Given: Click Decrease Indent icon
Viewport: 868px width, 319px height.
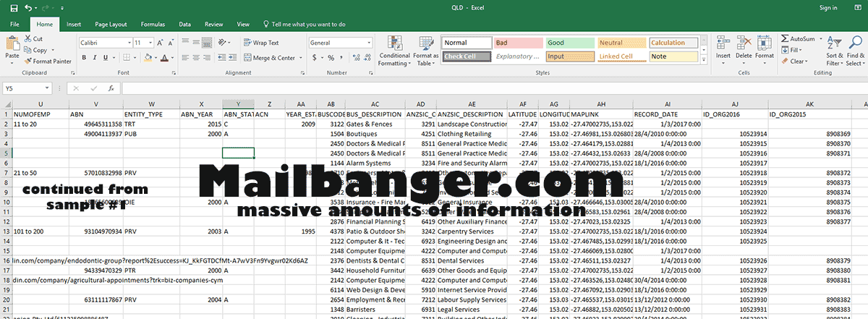Looking at the screenshot, I should click(x=221, y=58).
